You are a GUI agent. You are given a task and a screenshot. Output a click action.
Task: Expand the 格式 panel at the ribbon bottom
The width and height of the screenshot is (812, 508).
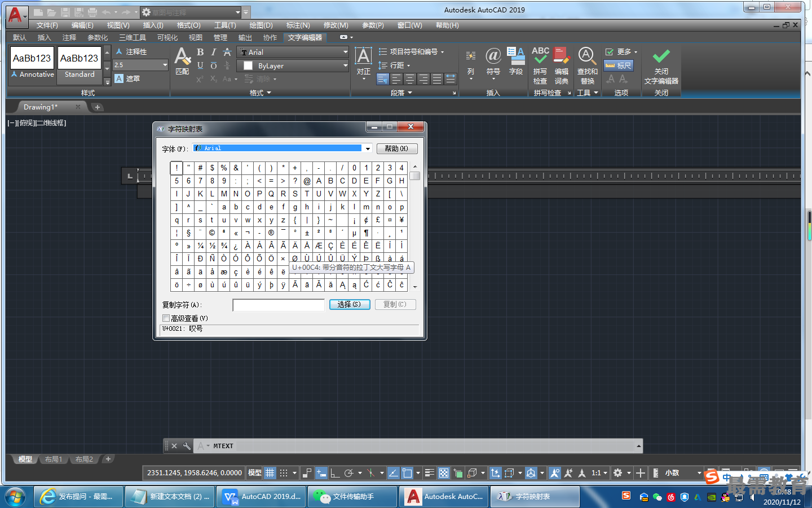[x=261, y=93]
